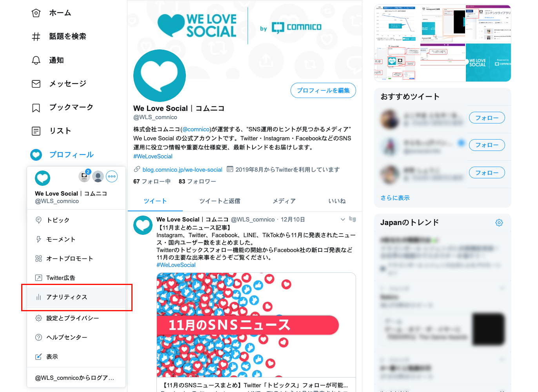Open the いいね tab
538x392 pixels.
point(337,201)
